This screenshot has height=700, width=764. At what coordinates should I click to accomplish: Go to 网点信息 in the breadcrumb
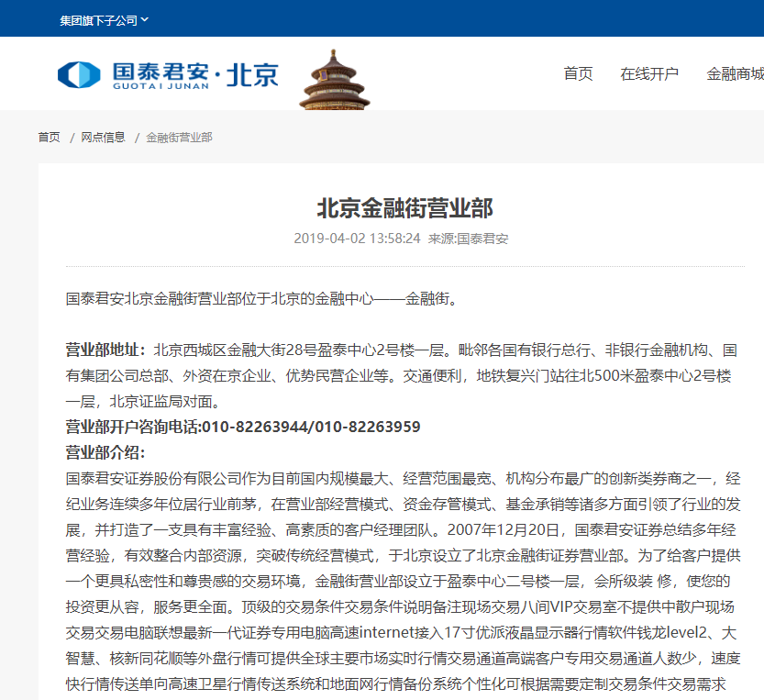pos(104,137)
